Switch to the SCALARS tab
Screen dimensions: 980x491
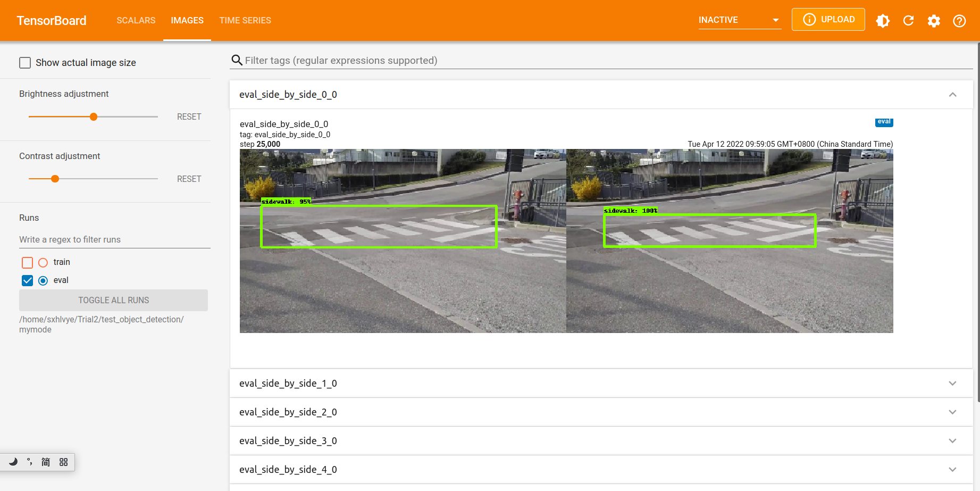click(x=136, y=20)
